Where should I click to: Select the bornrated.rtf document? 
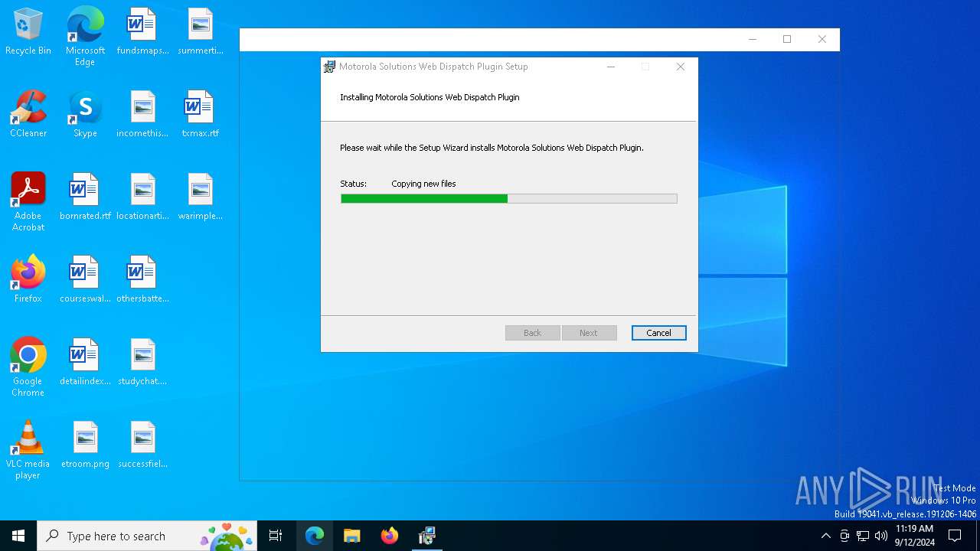(85, 197)
